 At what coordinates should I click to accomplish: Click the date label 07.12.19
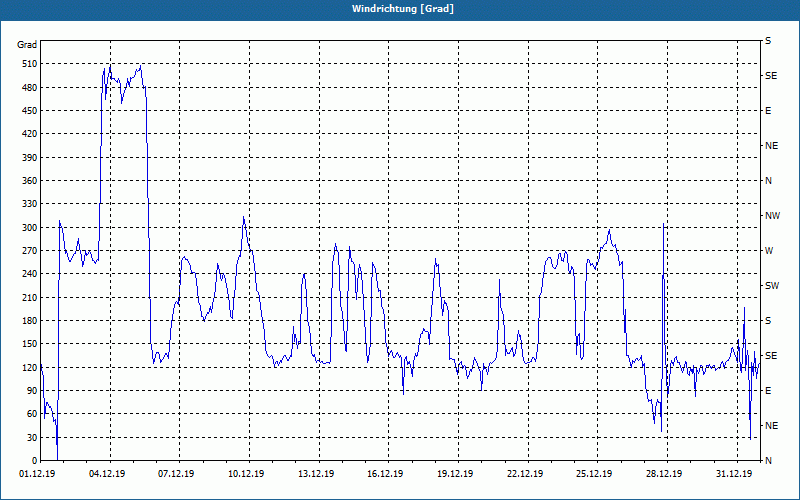click(x=176, y=474)
